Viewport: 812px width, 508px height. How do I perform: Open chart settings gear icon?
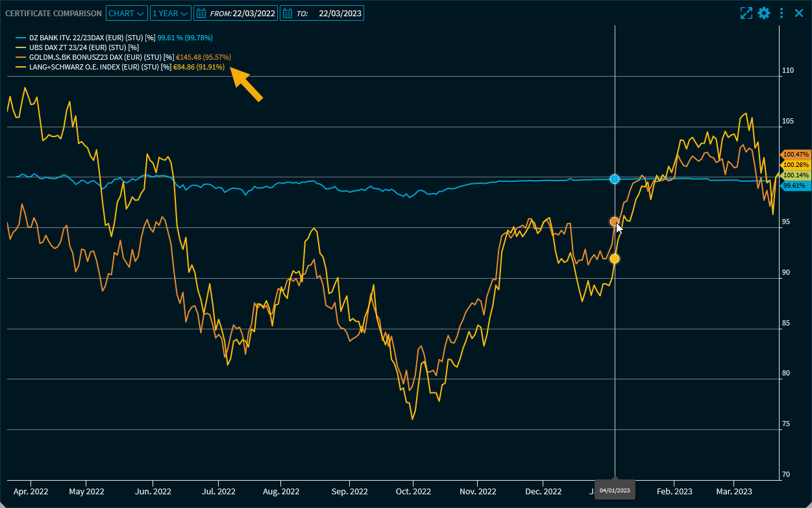764,13
